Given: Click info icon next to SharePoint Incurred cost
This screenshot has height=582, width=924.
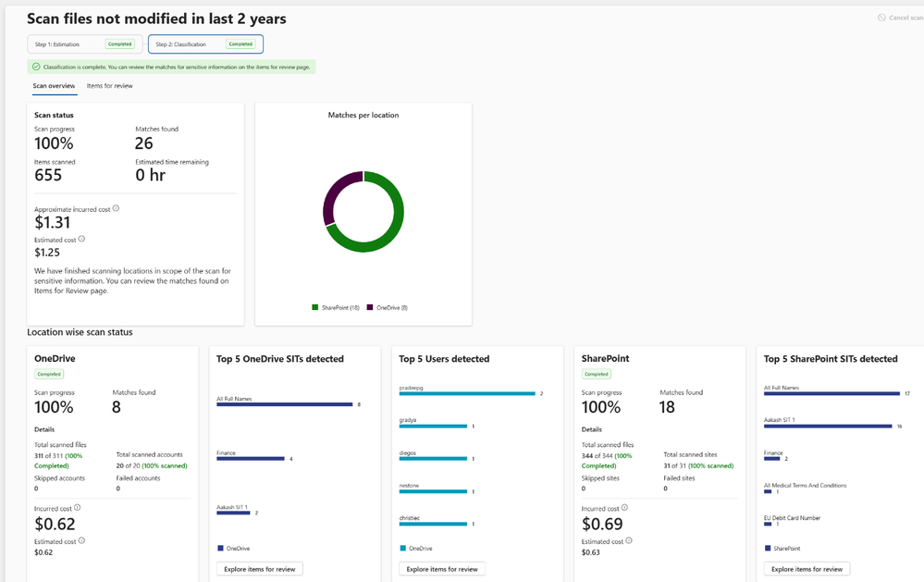Looking at the screenshot, I should tap(624, 507).
